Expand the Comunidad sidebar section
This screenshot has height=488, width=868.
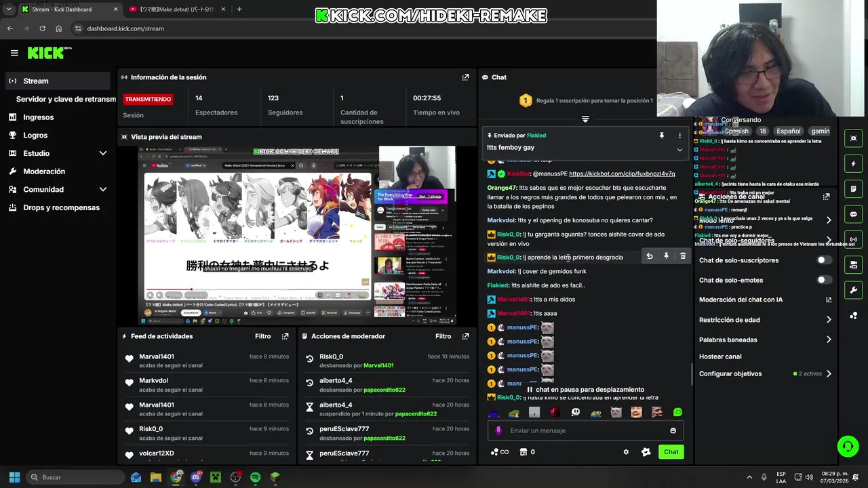click(103, 190)
